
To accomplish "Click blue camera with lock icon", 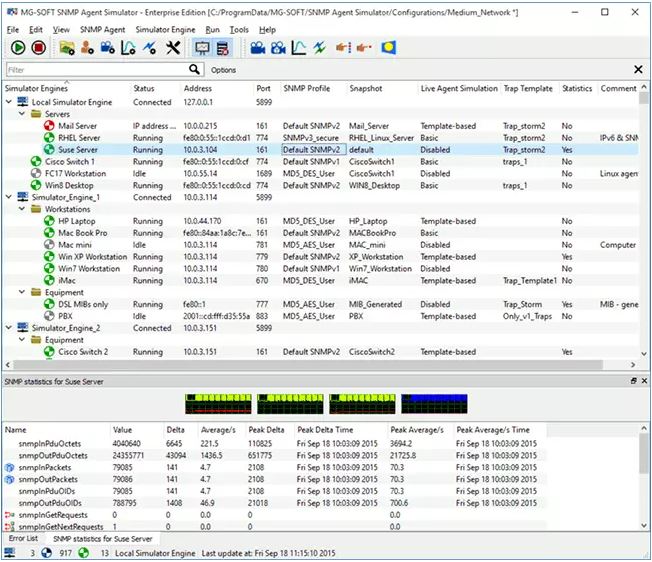I will 278,48.
